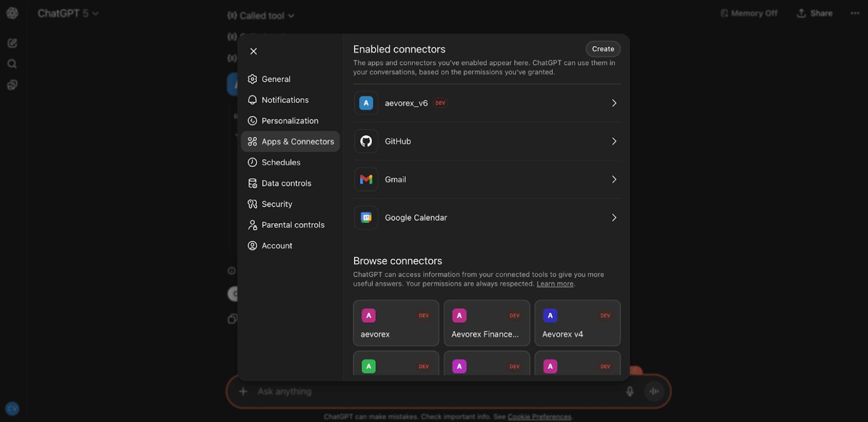Viewport: 868px width, 422px height.
Task: Open Schedules settings
Action: coord(290,162)
